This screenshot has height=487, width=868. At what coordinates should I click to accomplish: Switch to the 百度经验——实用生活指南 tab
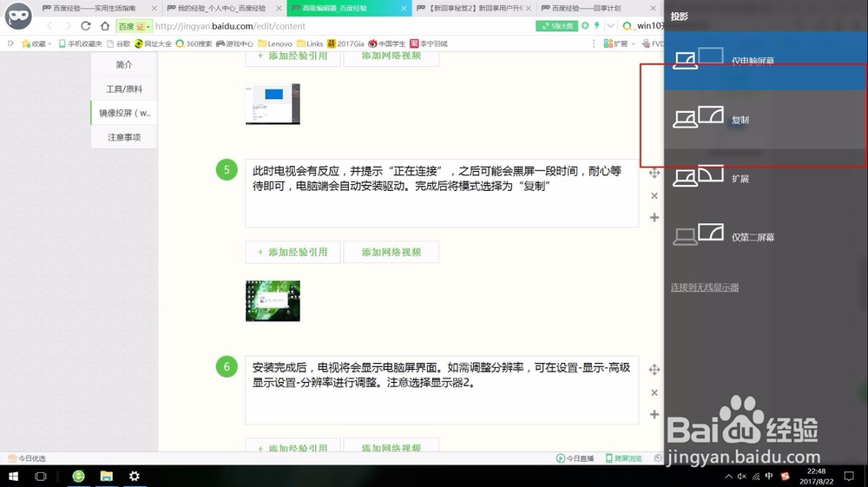click(94, 9)
